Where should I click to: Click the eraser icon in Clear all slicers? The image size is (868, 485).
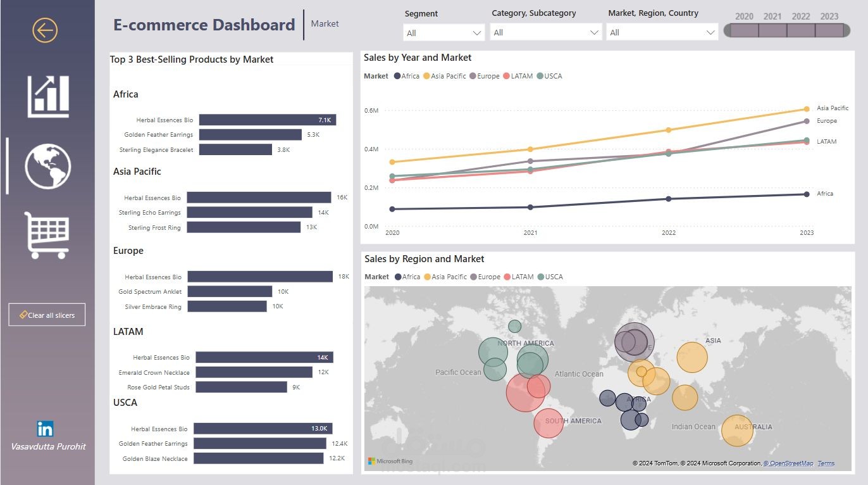coord(23,315)
